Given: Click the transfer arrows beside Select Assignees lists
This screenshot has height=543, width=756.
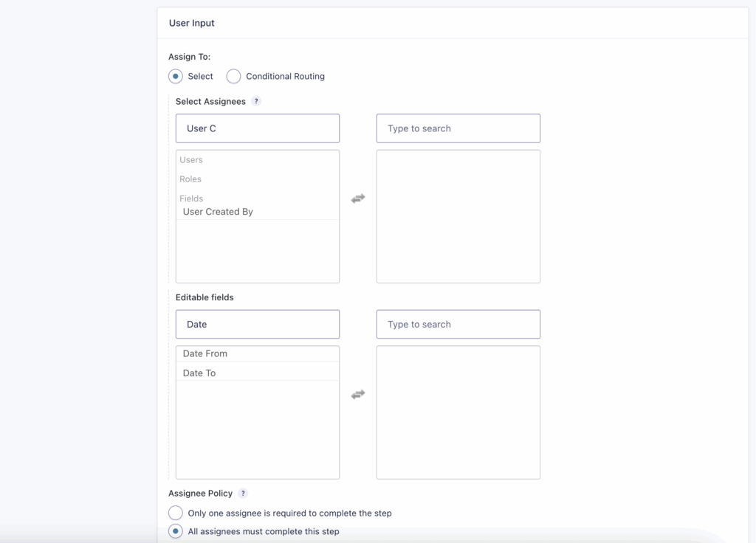Looking at the screenshot, I should click(358, 198).
